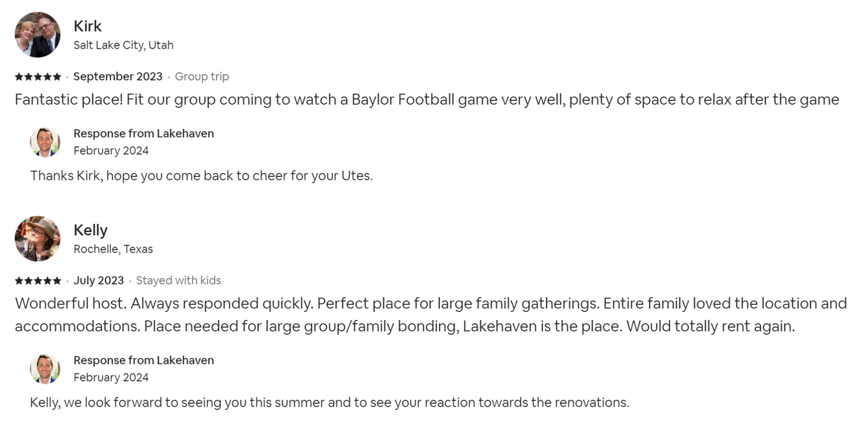Click the host reply mentioning the Utes
This screenshot has height=426, width=868.
tap(201, 176)
